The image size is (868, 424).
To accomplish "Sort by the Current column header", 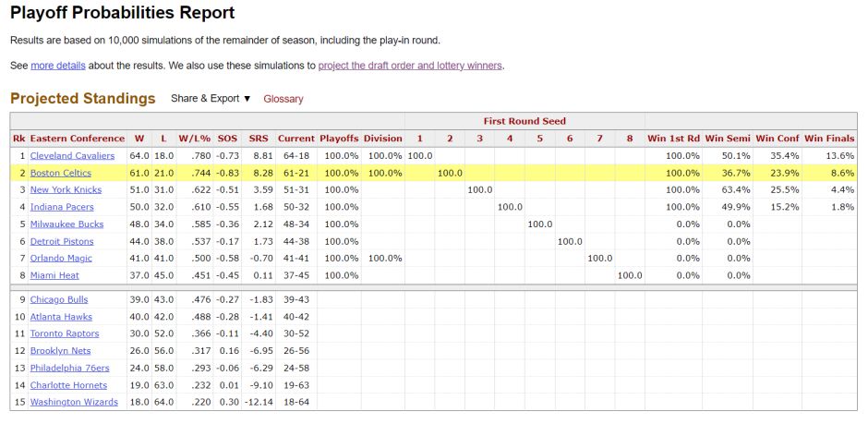I will [296, 139].
